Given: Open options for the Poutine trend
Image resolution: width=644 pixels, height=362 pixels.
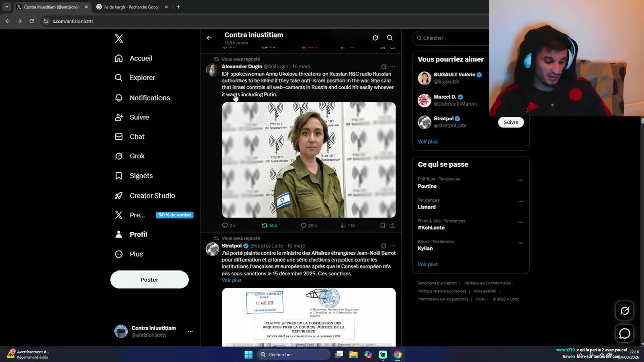Looking at the screenshot, I should pos(521,180).
